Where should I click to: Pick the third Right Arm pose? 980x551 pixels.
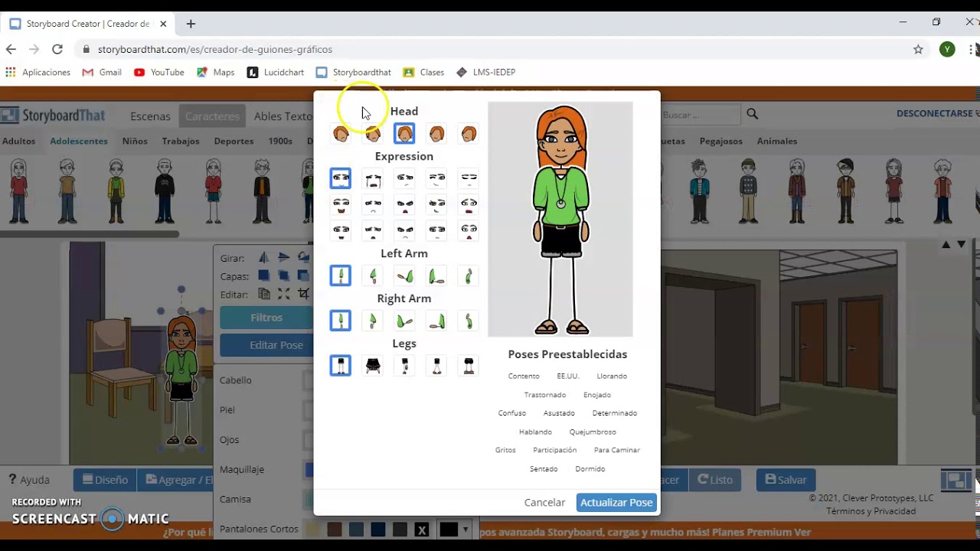point(405,321)
